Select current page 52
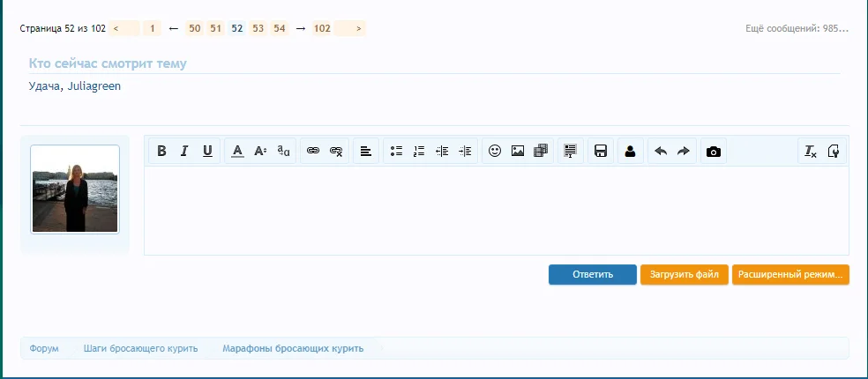The image size is (868, 379). pyautogui.click(x=237, y=28)
